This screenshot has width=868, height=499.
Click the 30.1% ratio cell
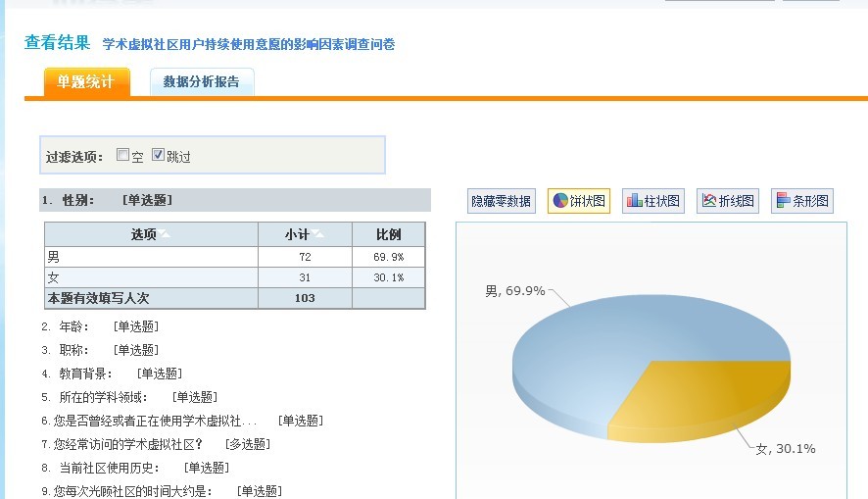click(389, 277)
